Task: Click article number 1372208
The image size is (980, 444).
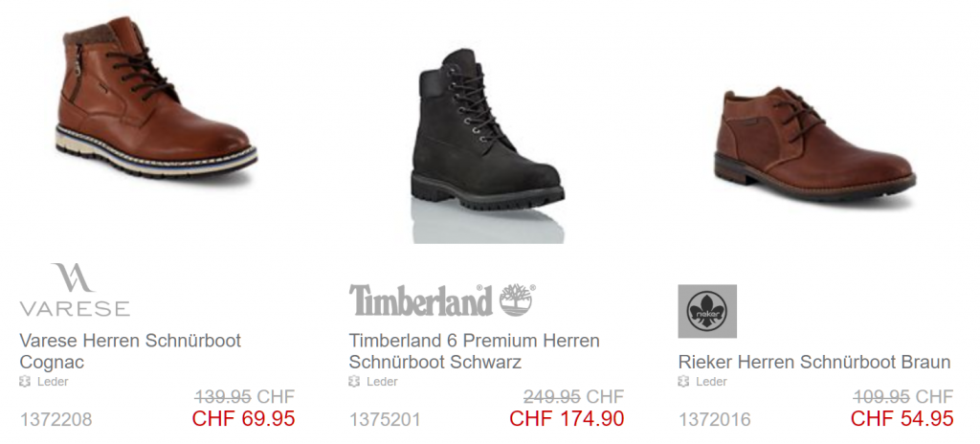Action: click(x=56, y=420)
